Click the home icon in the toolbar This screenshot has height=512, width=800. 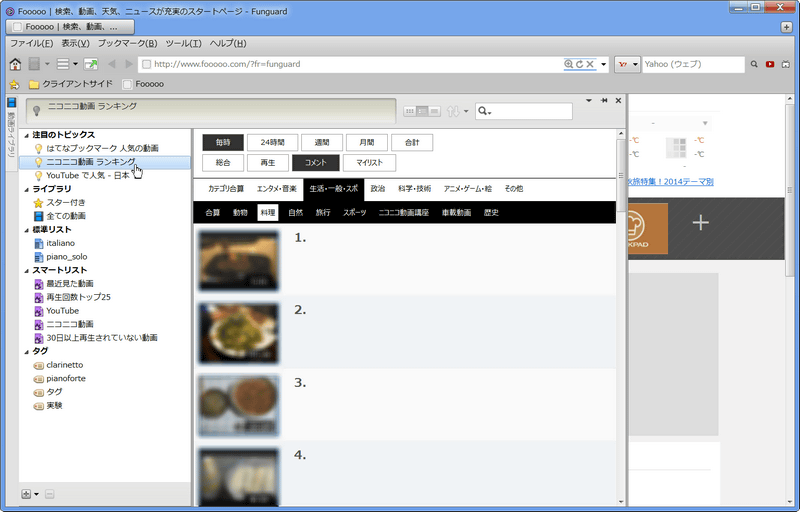[x=15, y=64]
